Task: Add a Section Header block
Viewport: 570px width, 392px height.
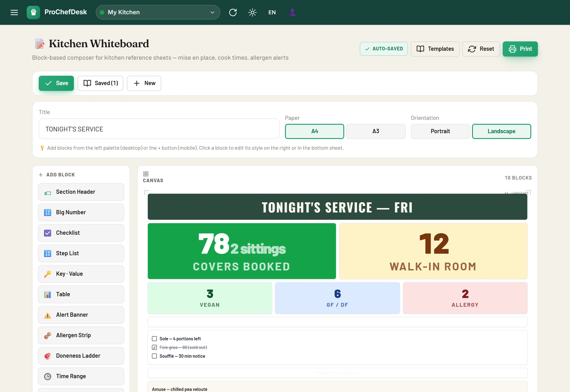Action: coord(81,192)
